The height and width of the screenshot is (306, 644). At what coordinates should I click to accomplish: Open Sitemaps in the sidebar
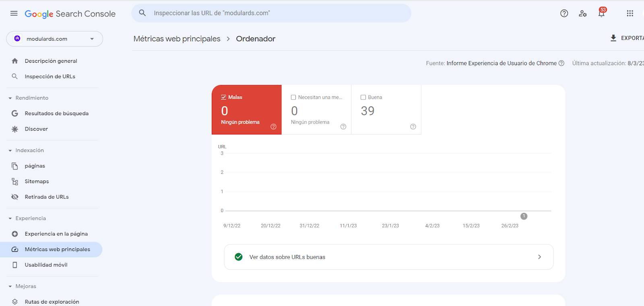[37, 181]
